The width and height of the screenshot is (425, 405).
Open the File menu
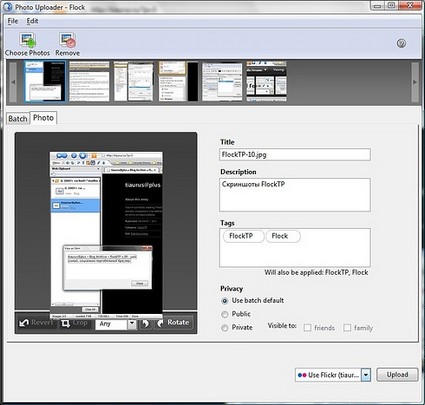coord(13,21)
